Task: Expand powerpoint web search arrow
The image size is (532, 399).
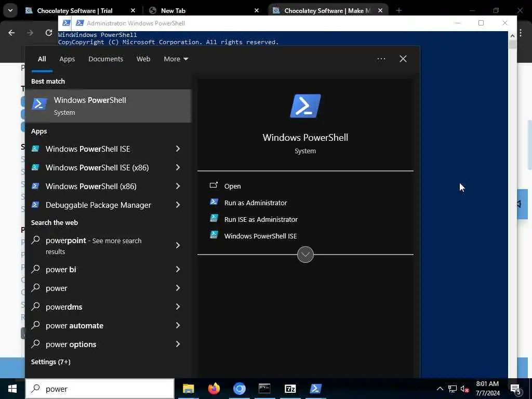Action: pos(178,245)
